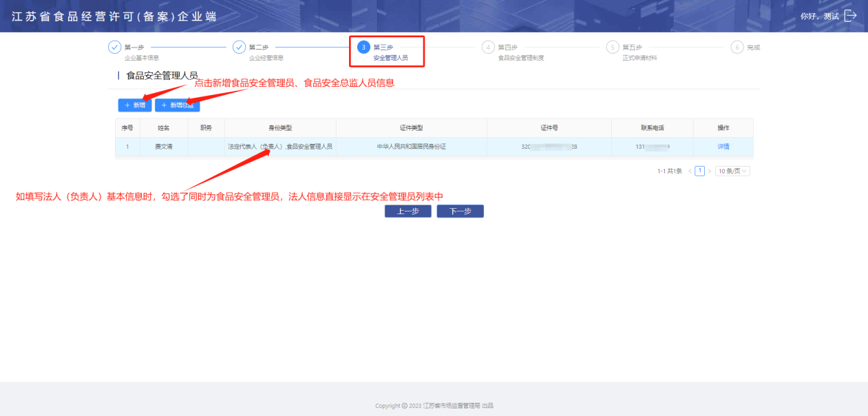Click the step 6 完成 circle

pyautogui.click(x=737, y=47)
